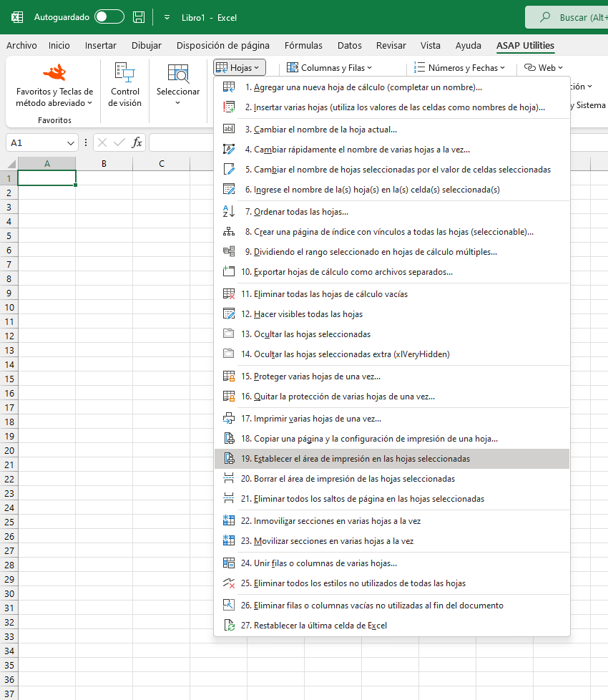
Task: Click icon for 'Borrar el área de impresión'
Action: pyautogui.click(x=229, y=479)
